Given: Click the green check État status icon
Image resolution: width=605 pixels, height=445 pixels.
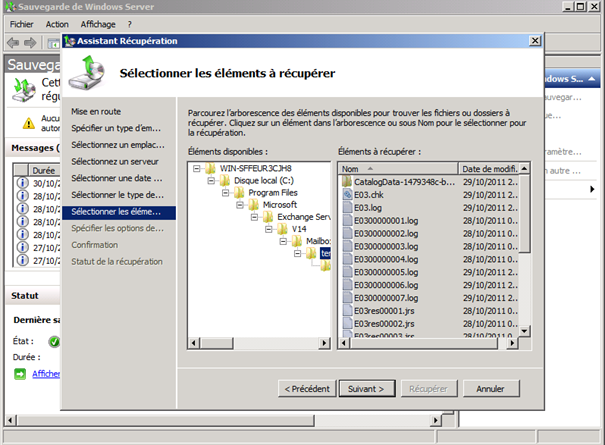Looking at the screenshot, I should pos(54,342).
